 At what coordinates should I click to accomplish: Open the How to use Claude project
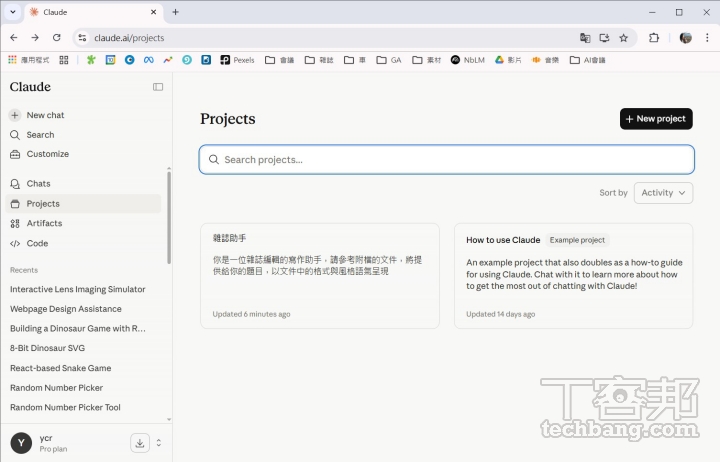click(573, 276)
